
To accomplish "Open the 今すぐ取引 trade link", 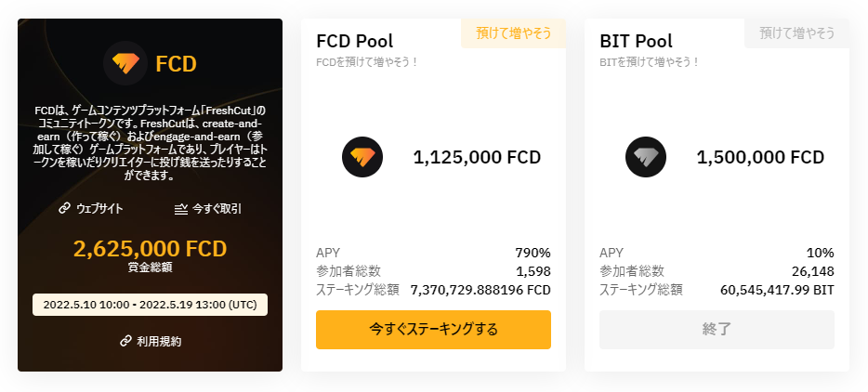I will (217, 209).
